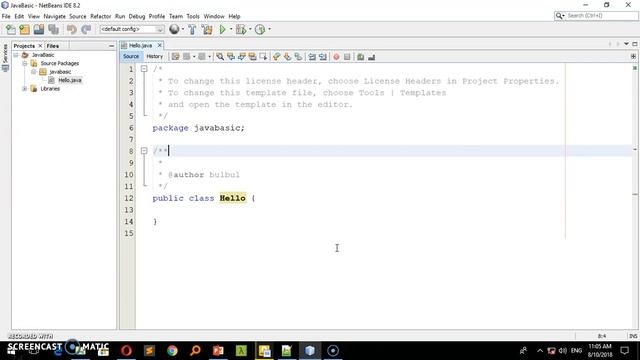
Task: Select Hello.java in the project tree
Action: [70, 80]
